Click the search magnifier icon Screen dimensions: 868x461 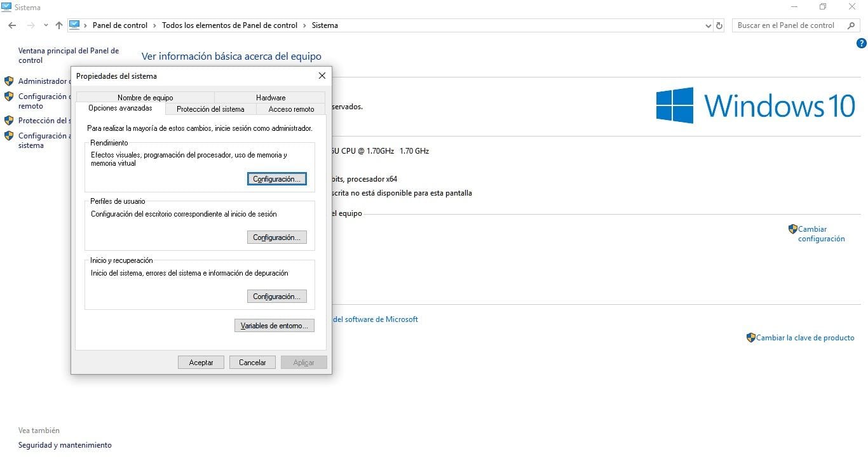tap(851, 25)
